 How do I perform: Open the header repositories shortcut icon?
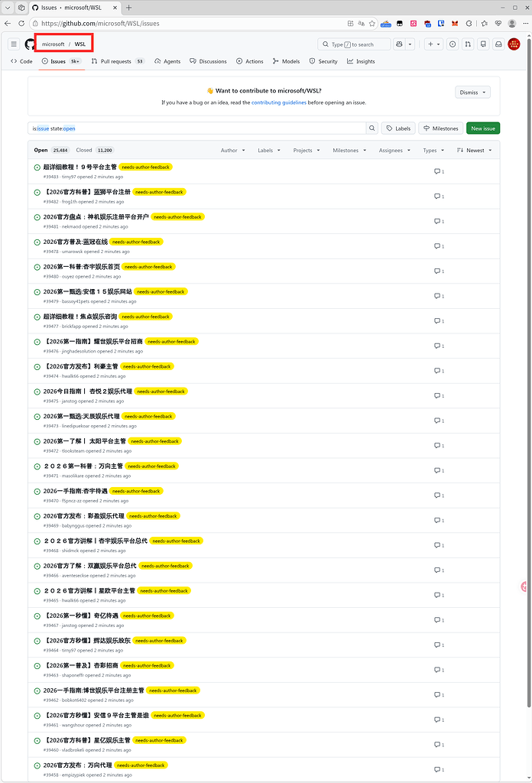pyautogui.click(x=483, y=44)
